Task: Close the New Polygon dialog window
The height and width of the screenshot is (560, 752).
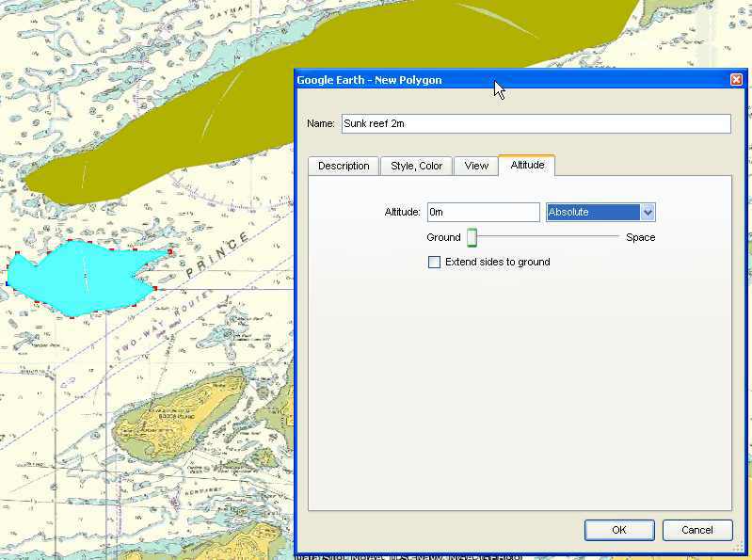Action: tap(736, 80)
